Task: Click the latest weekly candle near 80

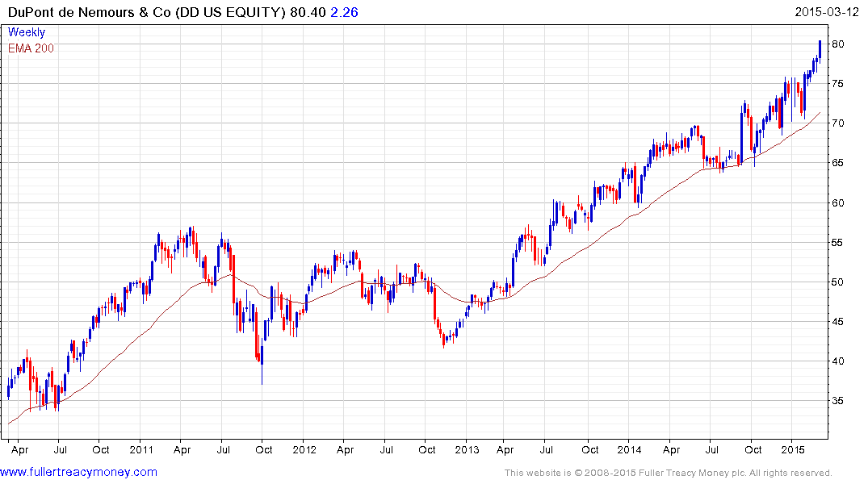Action: 820,50
